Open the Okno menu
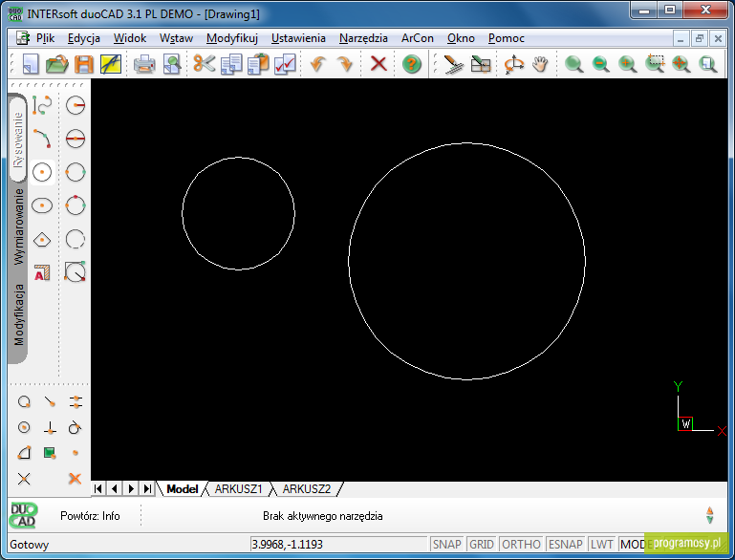735x560 pixels. (461, 38)
